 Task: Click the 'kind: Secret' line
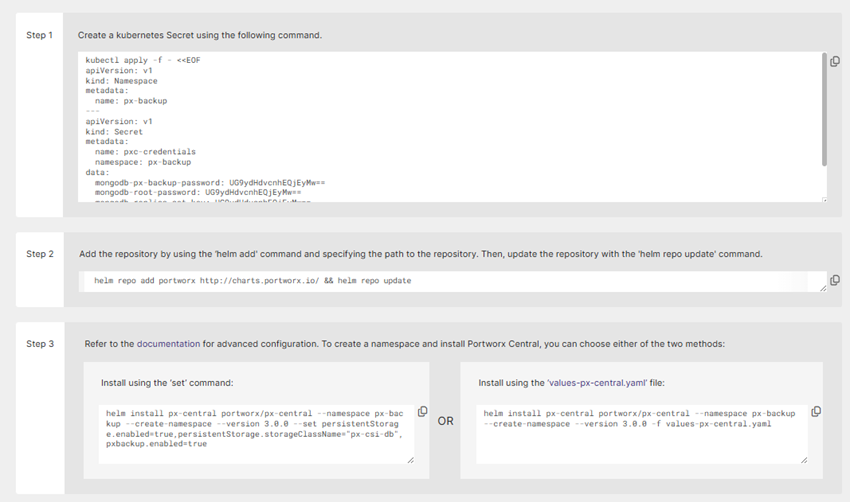[x=114, y=132]
